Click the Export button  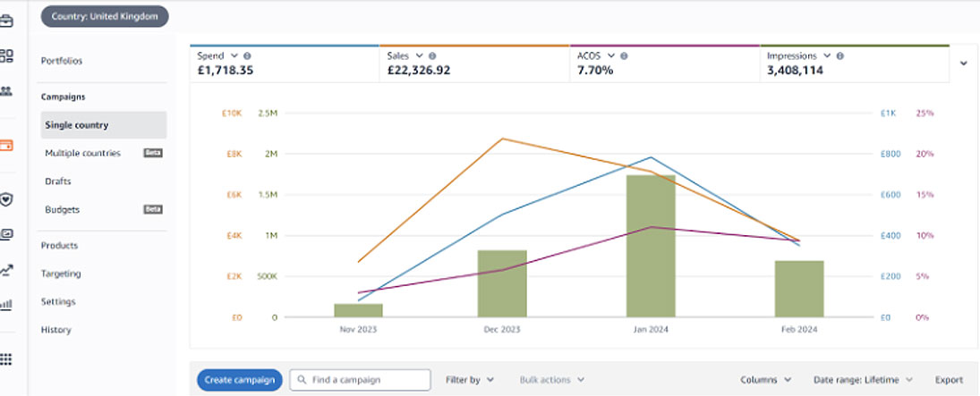[x=949, y=380]
